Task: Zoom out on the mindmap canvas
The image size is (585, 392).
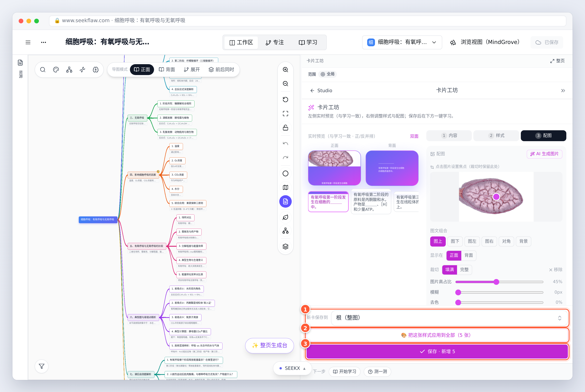Action: [x=285, y=83]
